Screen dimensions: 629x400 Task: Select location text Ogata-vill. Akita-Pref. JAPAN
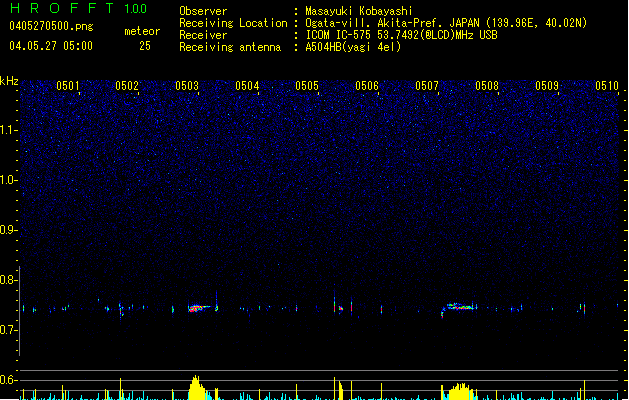click(394, 23)
